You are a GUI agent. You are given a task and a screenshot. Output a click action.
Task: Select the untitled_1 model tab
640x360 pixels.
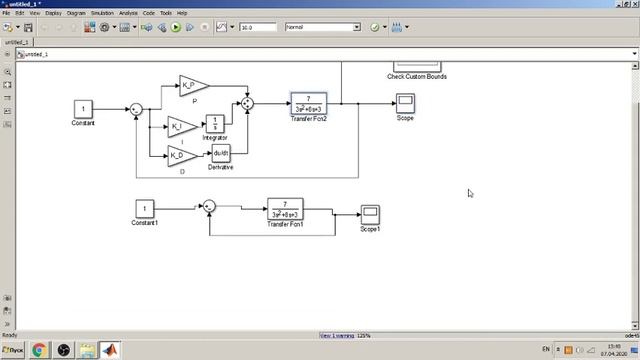click(x=17, y=42)
